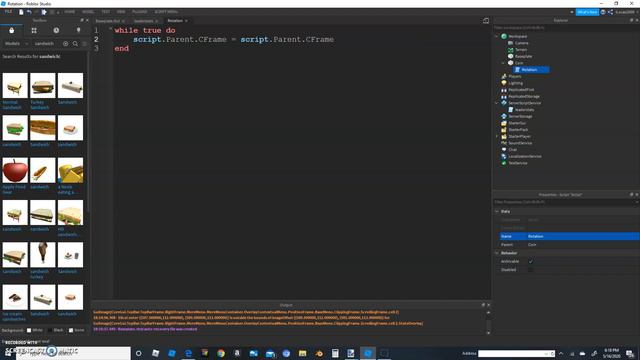This screenshot has width=640, height=360.
Task: Select LocalizationService in Explorer
Action: pos(525,156)
